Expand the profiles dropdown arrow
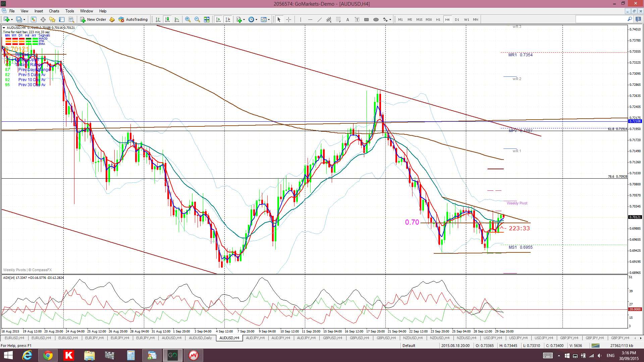This screenshot has height=362, width=644. [x=24, y=19]
